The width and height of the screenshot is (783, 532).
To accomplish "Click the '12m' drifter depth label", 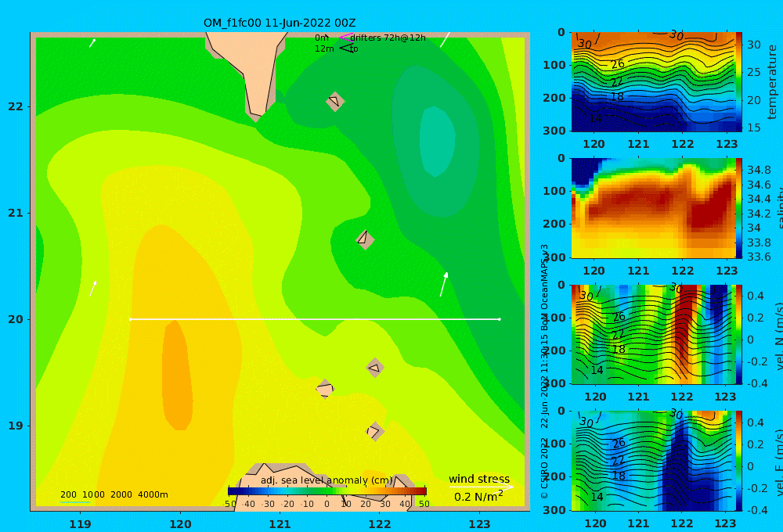I will coord(324,49).
